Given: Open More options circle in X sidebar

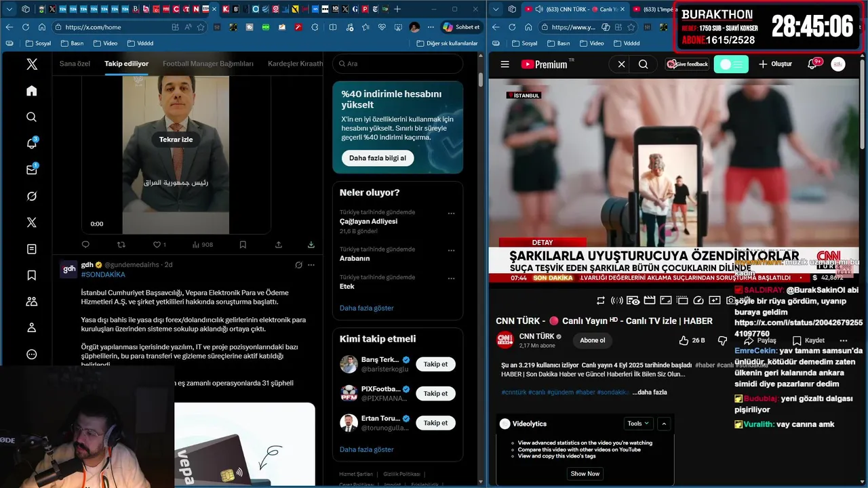Looking at the screenshot, I should 31,354.
